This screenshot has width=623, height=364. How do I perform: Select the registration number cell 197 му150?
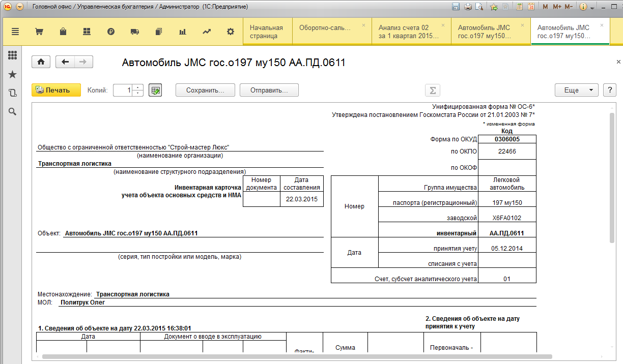click(x=507, y=202)
